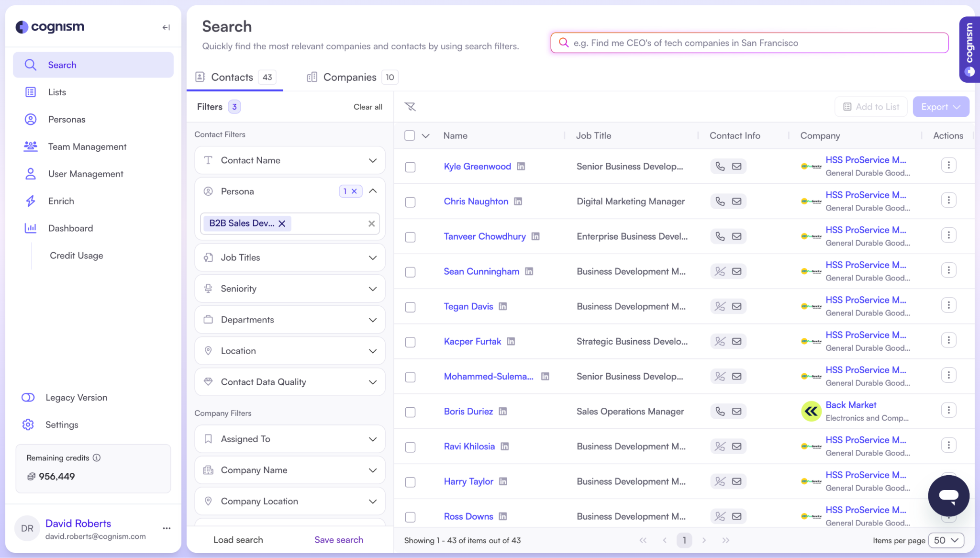Click Kyle Greenwood's LinkedIn icon
This screenshot has width=980, height=558.
[521, 167]
